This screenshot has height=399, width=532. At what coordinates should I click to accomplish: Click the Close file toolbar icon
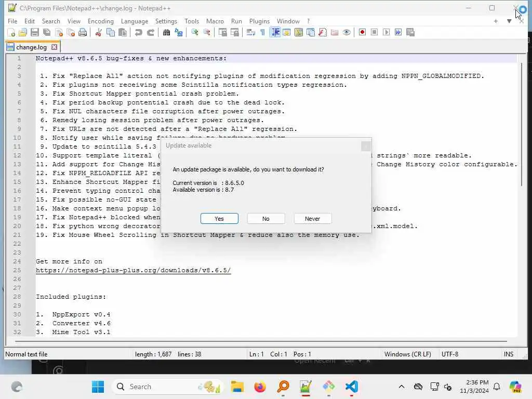click(x=59, y=33)
